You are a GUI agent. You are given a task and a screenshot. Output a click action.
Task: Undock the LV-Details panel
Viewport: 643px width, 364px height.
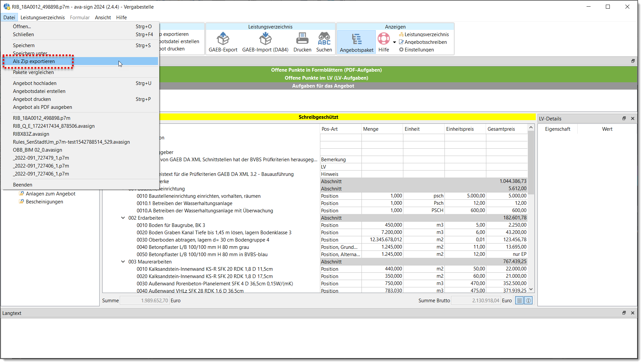[624, 118]
